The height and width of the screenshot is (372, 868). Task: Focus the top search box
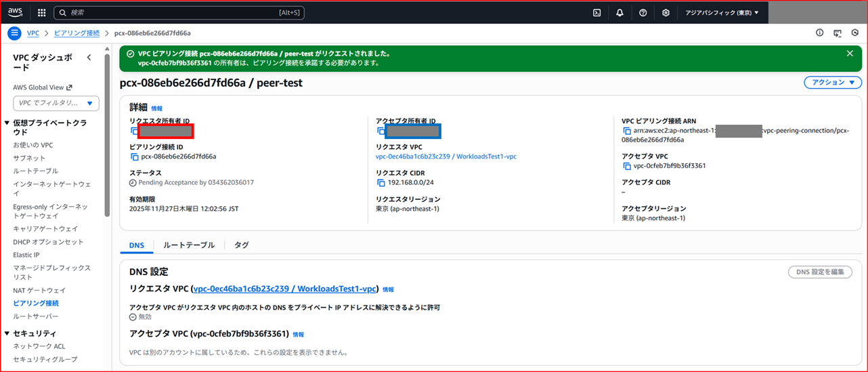179,12
